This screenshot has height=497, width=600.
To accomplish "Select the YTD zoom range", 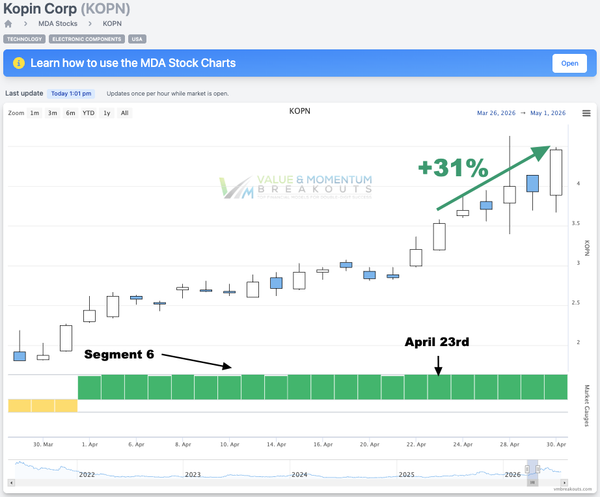I will tap(88, 113).
